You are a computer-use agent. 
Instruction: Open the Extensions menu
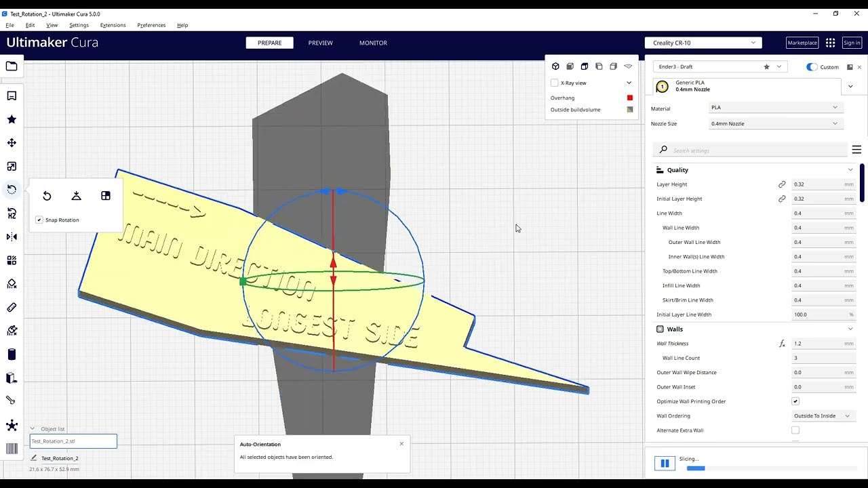pyautogui.click(x=113, y=25)
